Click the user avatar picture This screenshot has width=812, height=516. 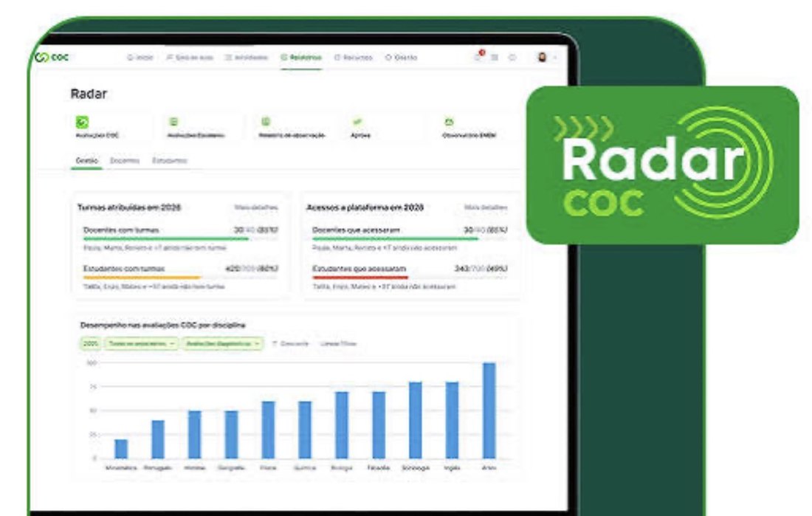tap(543, 57)
